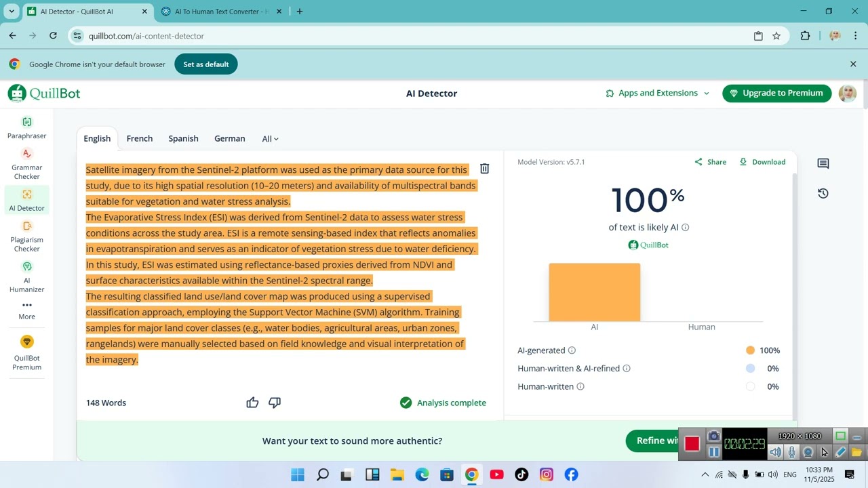868x488 pixels.
Task: Download the AI detection report
Action: point(762,162)
